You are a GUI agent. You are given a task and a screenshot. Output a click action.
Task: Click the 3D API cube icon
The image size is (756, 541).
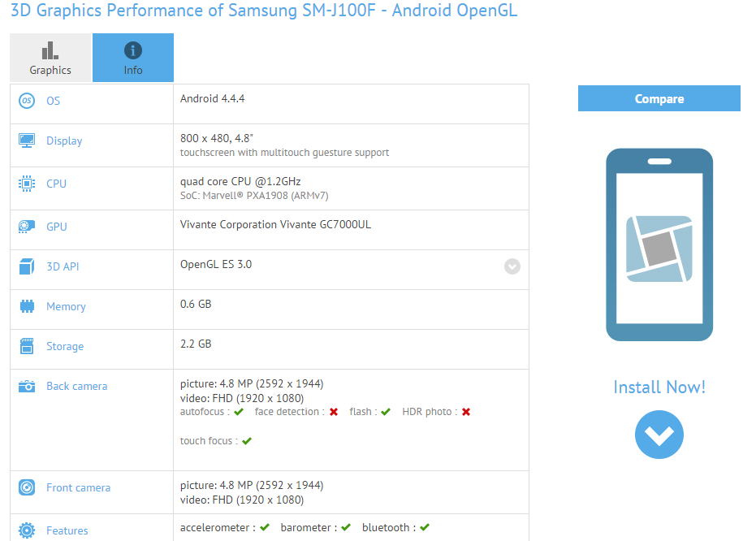(27, 266)
